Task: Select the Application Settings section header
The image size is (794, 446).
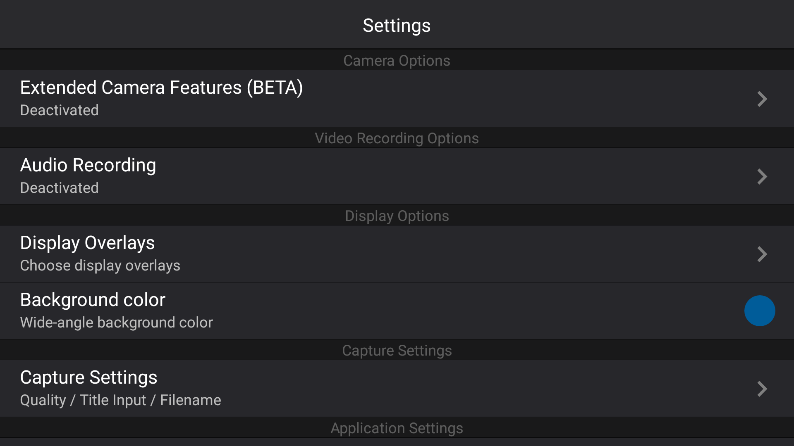Action: click(397, 428)
